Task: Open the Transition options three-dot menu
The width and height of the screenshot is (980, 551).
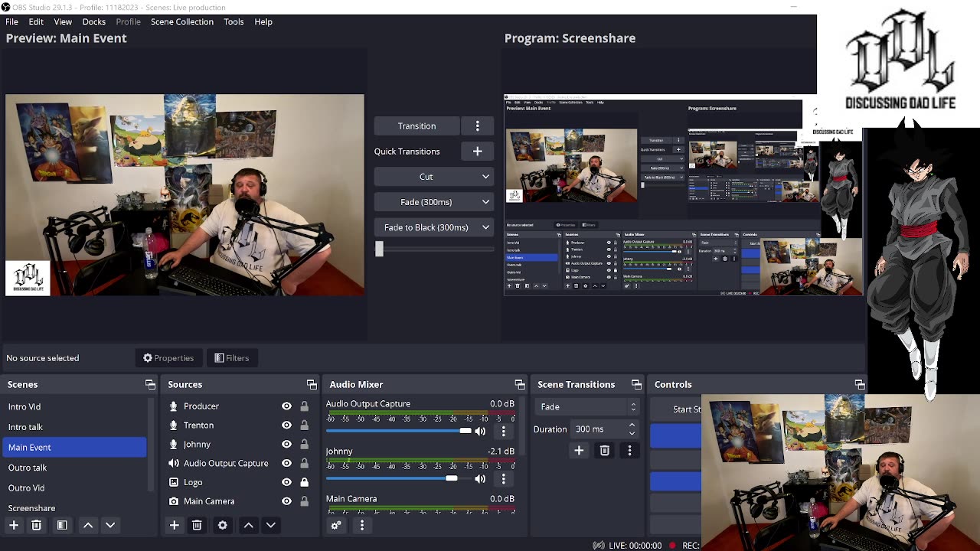Action: coord(477,126)
